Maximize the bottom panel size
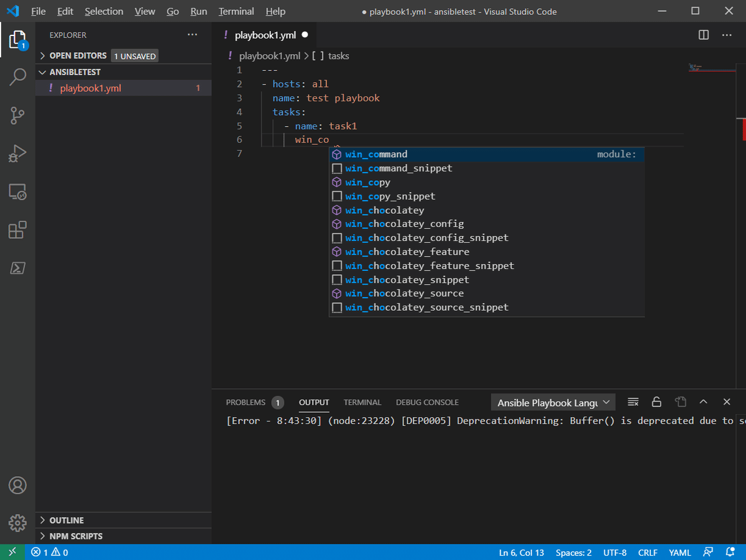746x560 pixels. [703, 402]
